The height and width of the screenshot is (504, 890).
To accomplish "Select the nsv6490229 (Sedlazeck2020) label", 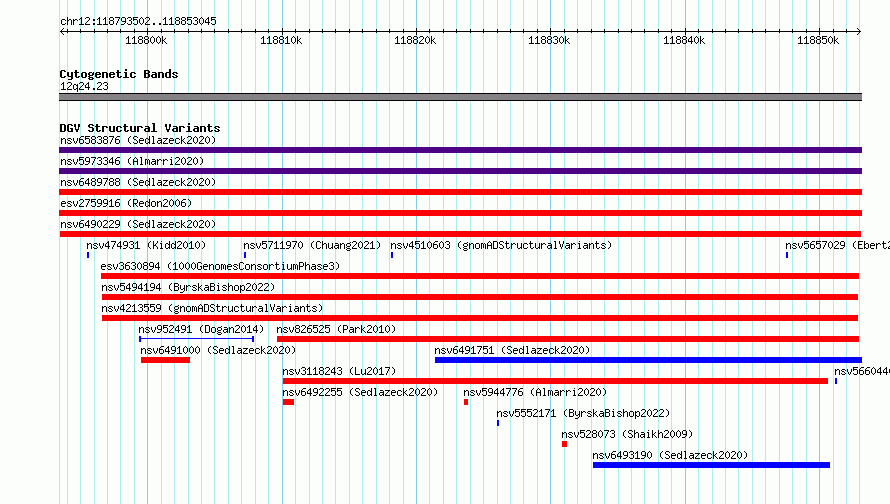I will [x=138, y=224].
